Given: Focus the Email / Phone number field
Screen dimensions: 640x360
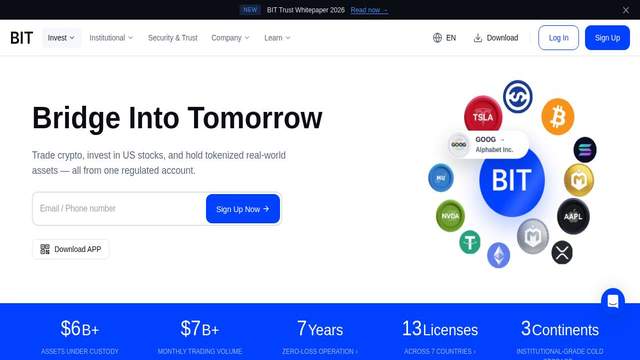Looking at the screenshot, I should tap(119, 209).
